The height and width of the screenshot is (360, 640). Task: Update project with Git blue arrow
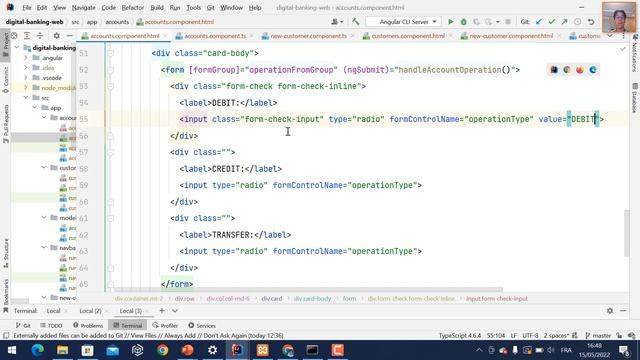pyautogui.click(x=539, y=22)
